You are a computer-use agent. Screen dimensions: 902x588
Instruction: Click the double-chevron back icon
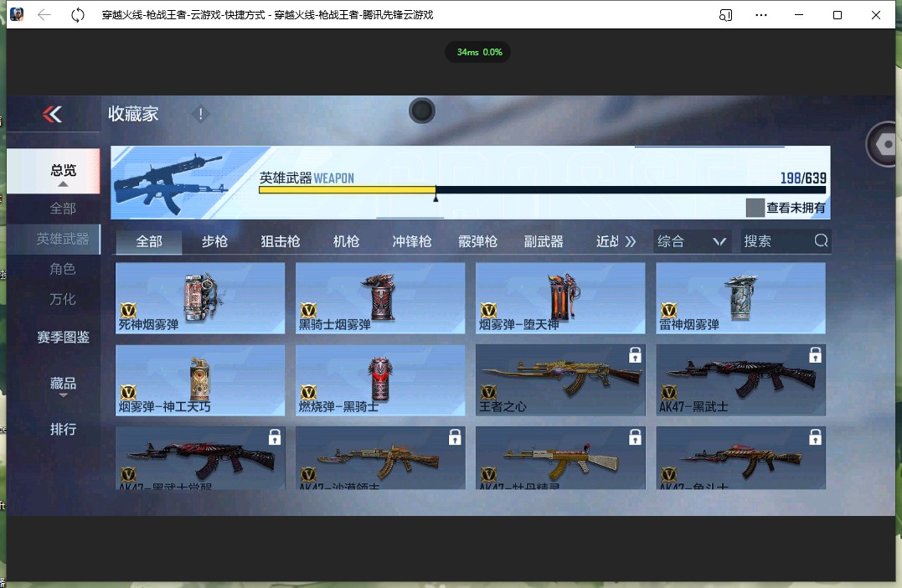coord(53,115)
